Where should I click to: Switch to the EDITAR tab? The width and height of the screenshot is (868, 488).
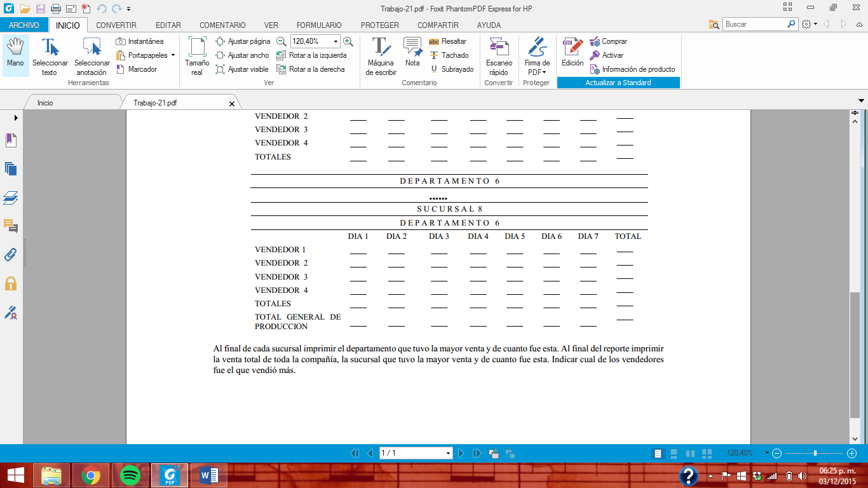point(168,25)
